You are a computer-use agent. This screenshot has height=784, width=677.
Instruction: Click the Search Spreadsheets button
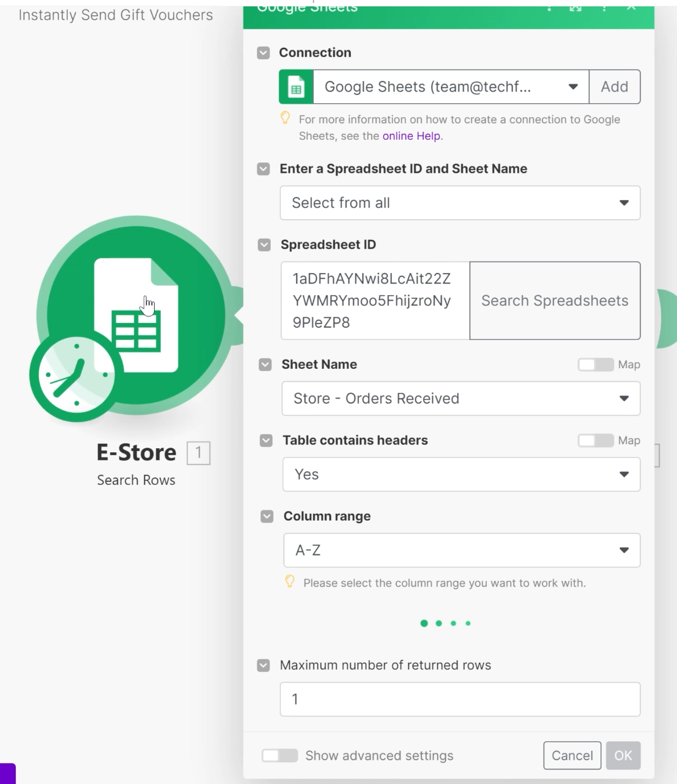click(555, 300)
